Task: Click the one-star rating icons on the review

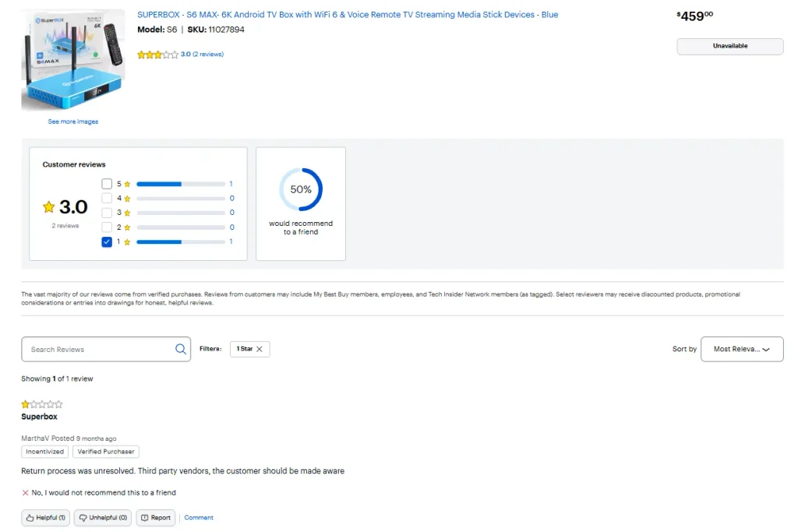Action: (x=42, y=404)
